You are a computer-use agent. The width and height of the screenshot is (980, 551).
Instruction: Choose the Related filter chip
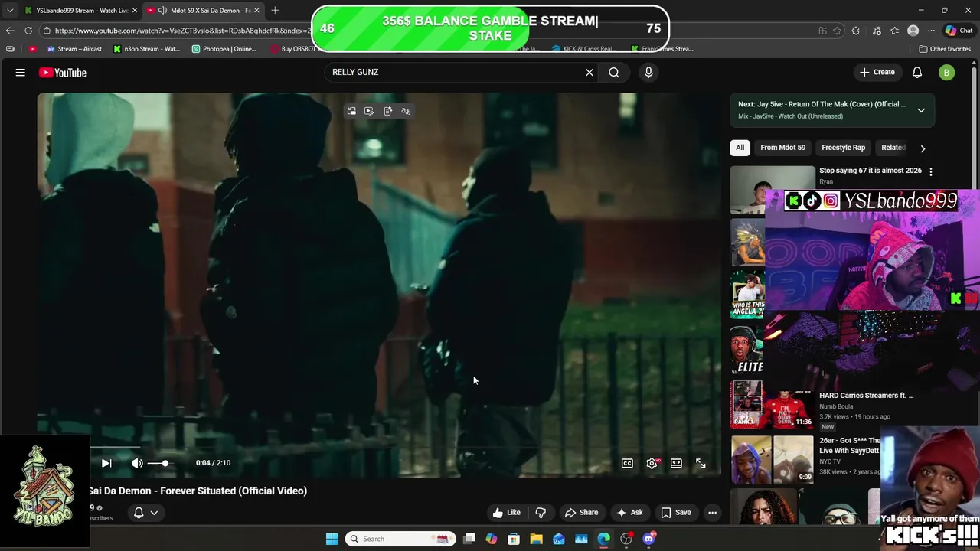click(x=893, y=148)
